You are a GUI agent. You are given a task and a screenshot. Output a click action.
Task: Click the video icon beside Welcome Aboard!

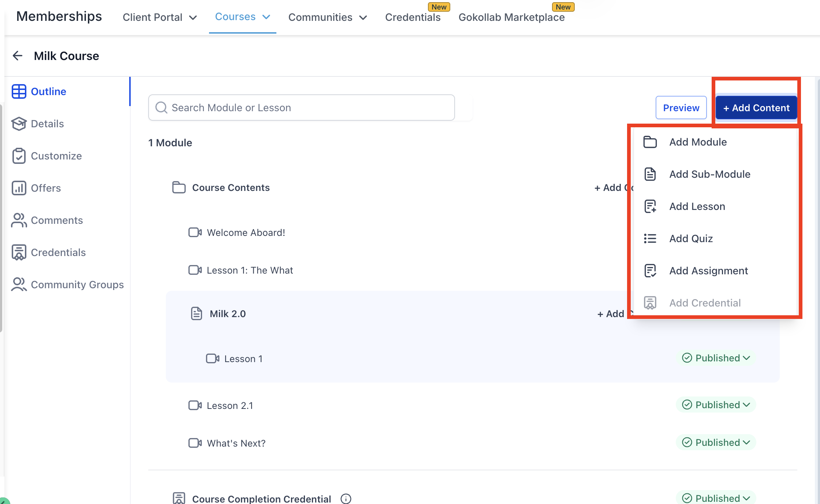[195, 233]
